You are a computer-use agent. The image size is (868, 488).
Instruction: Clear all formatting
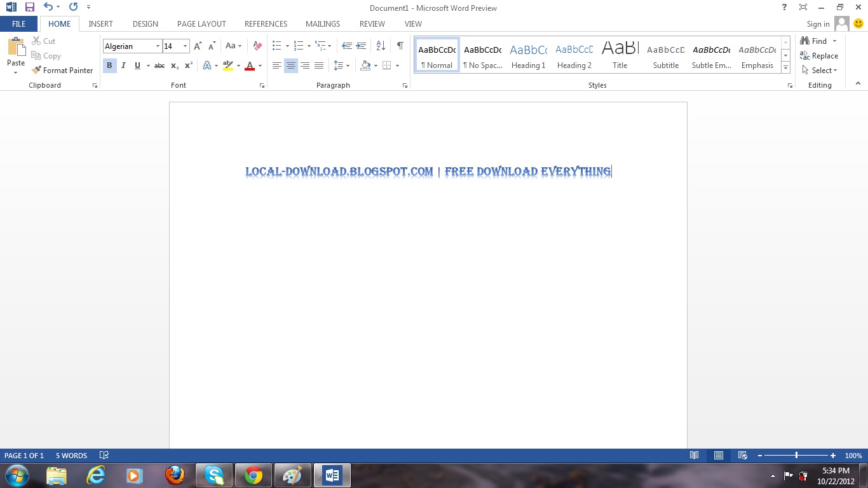(x=257, y=46)
